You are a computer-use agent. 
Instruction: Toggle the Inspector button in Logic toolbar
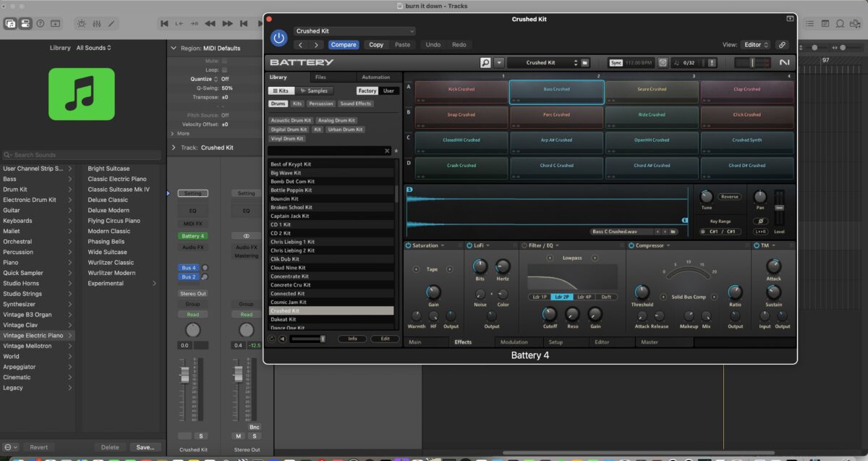point(25,24)
